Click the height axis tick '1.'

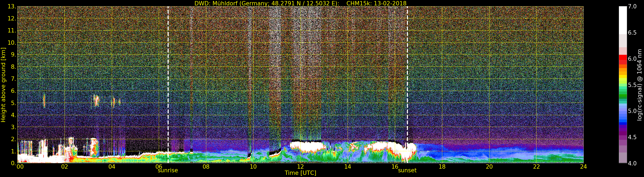coord(14,151)
